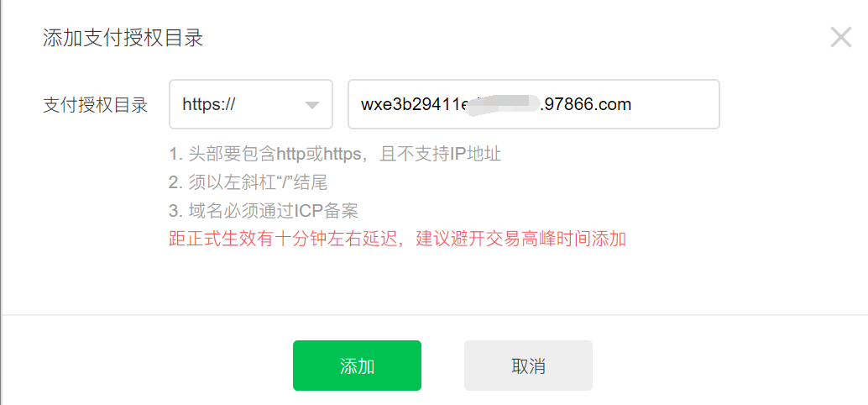
Task: Place cursor after .com in domain field
Action: click(x=633, y=104)
